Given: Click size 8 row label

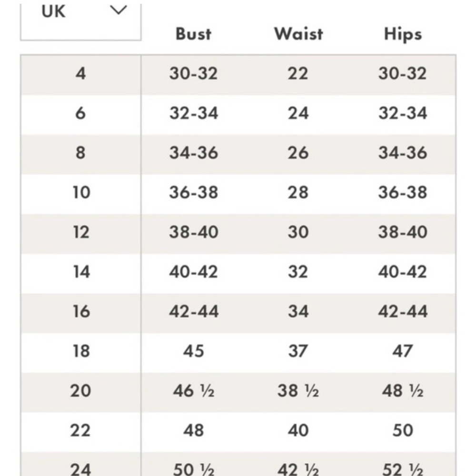Looking at the screenshot, I should pos(80,153).
